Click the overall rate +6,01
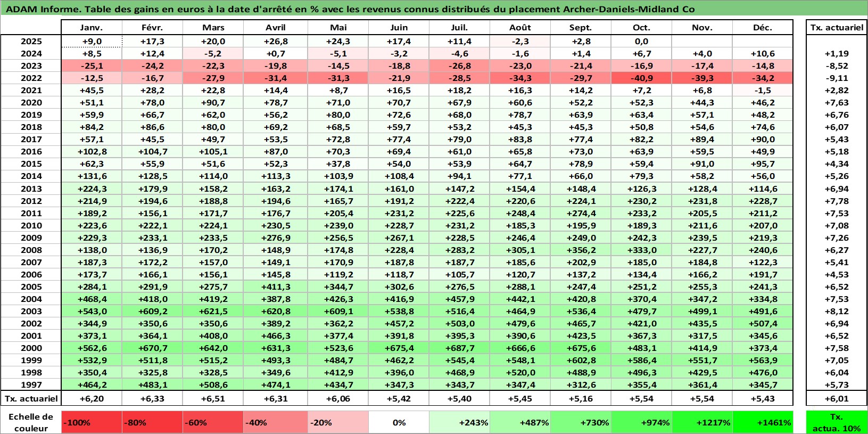Image resolution: width=868 pixels, height=434 pixels. coord(837,399)
